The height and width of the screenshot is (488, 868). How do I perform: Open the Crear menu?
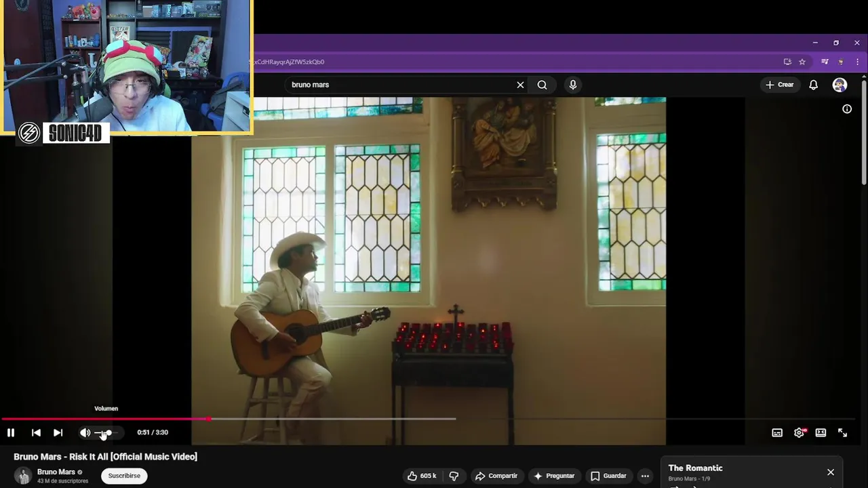tap(779, 85)
